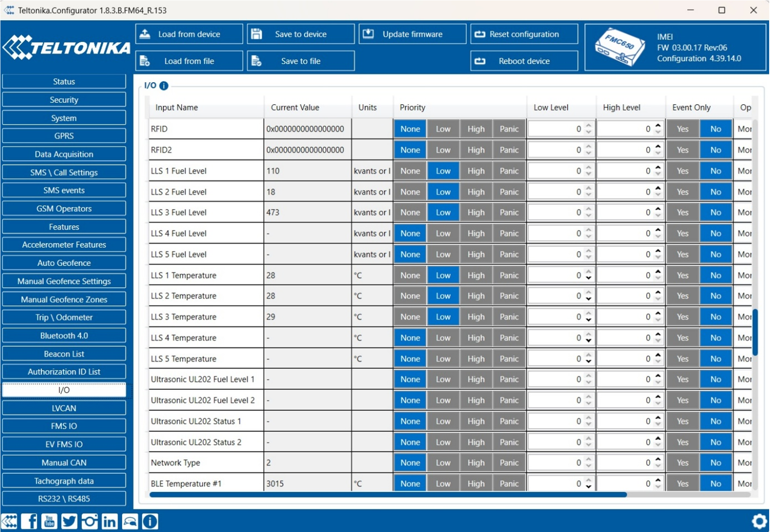
Task: Increase Network Type High Level value
Action: [658, 459]
